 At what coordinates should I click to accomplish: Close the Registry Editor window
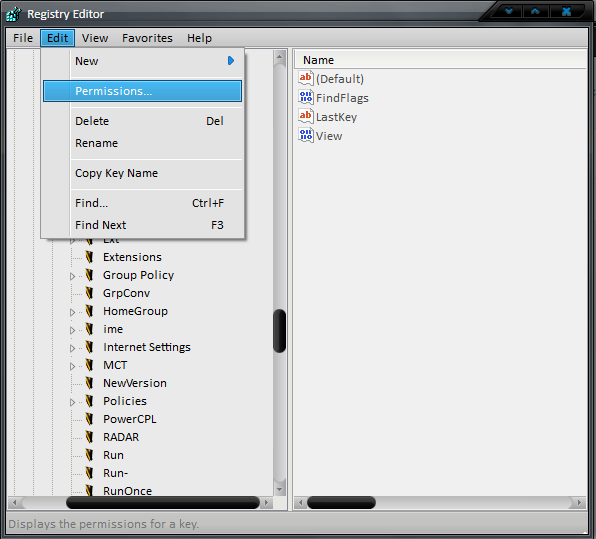566,11
